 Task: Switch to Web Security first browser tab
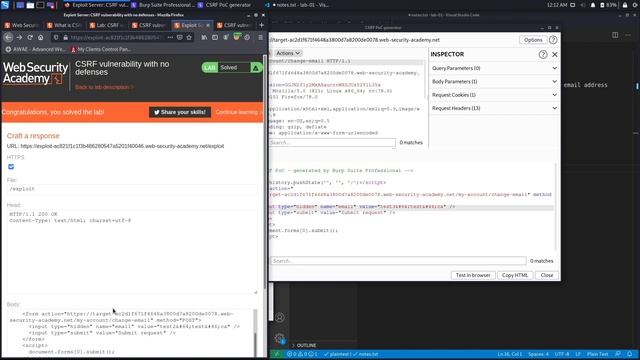click(22, 25)
